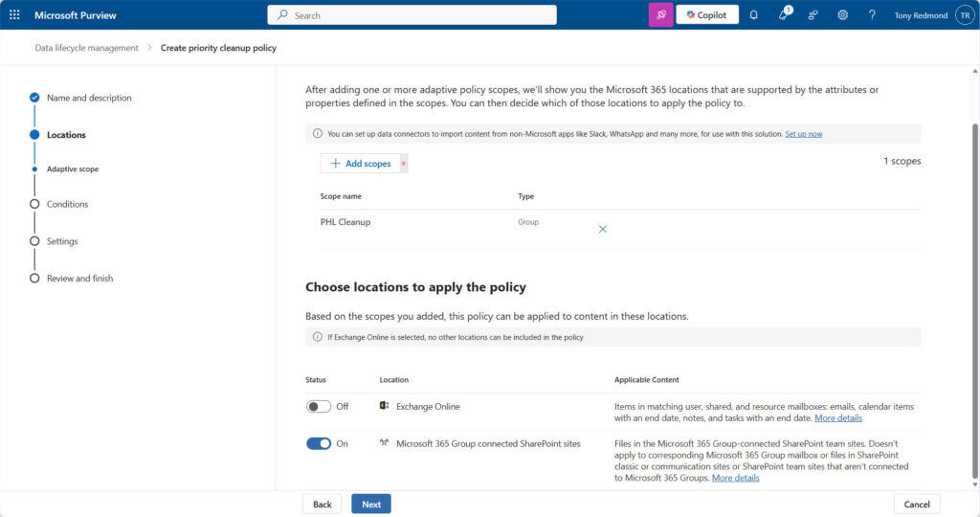Go to Name and description step
The width and height of the screenshot is (980, 517).
(89, 98)
